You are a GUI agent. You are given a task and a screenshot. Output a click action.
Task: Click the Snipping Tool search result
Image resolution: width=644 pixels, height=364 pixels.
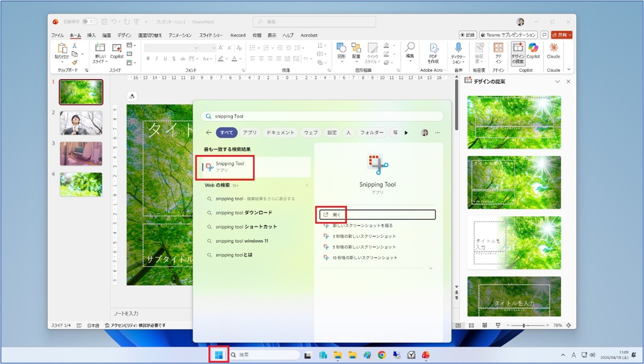tap(230, 167)
